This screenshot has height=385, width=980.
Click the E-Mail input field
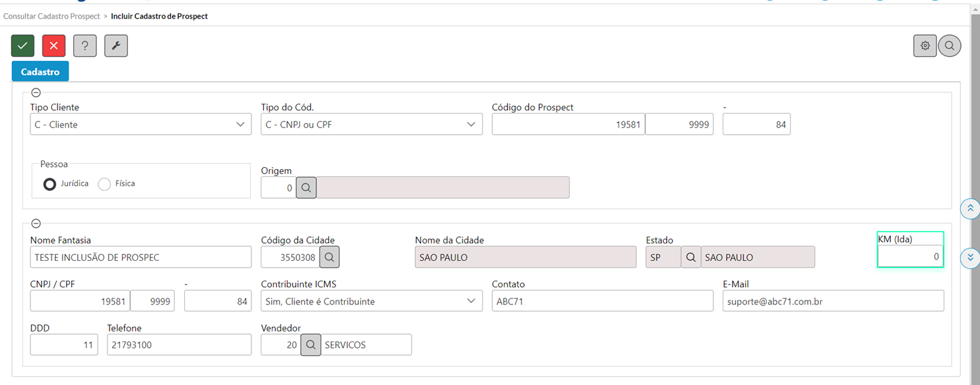click(833, 301)
